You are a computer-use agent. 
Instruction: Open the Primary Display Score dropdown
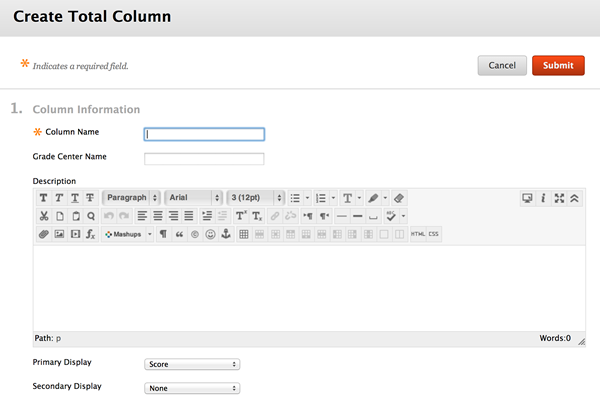192,364
